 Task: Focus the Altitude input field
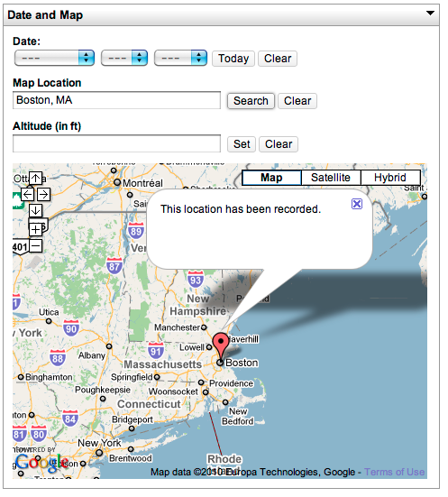(x=116, y=143)
